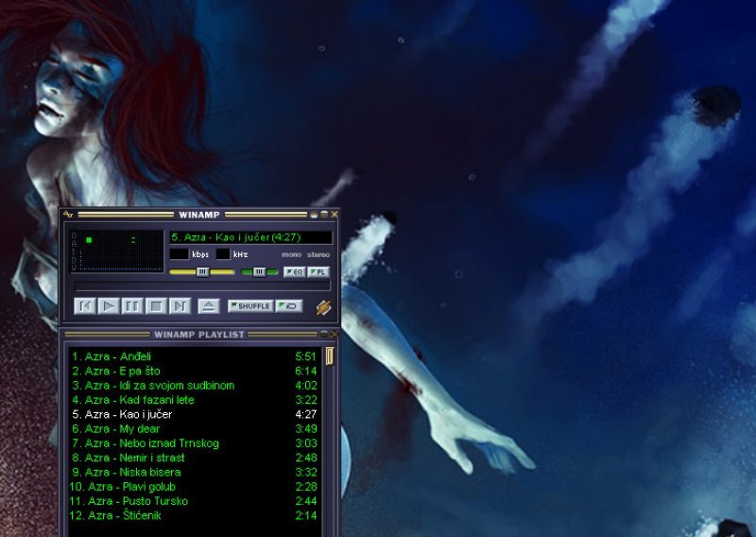Pause the current song in Winamp
The height and width of the screenshot is (537, 756).
click(132, 306)
